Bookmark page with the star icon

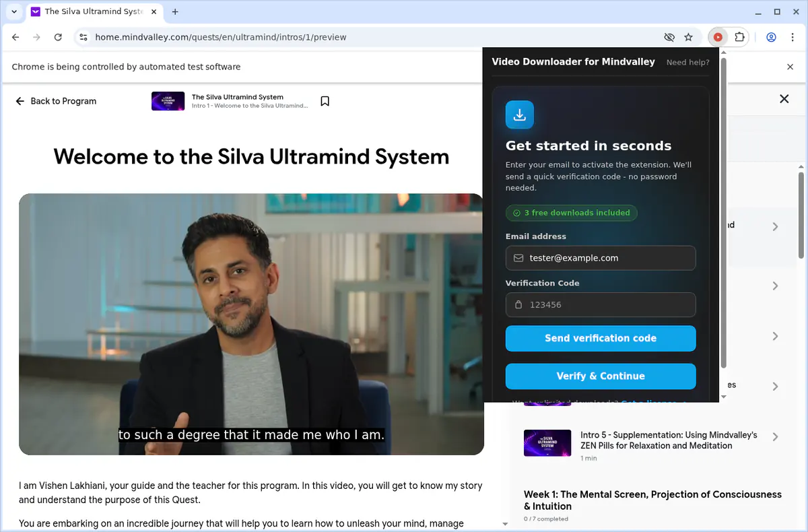point(688,37)
